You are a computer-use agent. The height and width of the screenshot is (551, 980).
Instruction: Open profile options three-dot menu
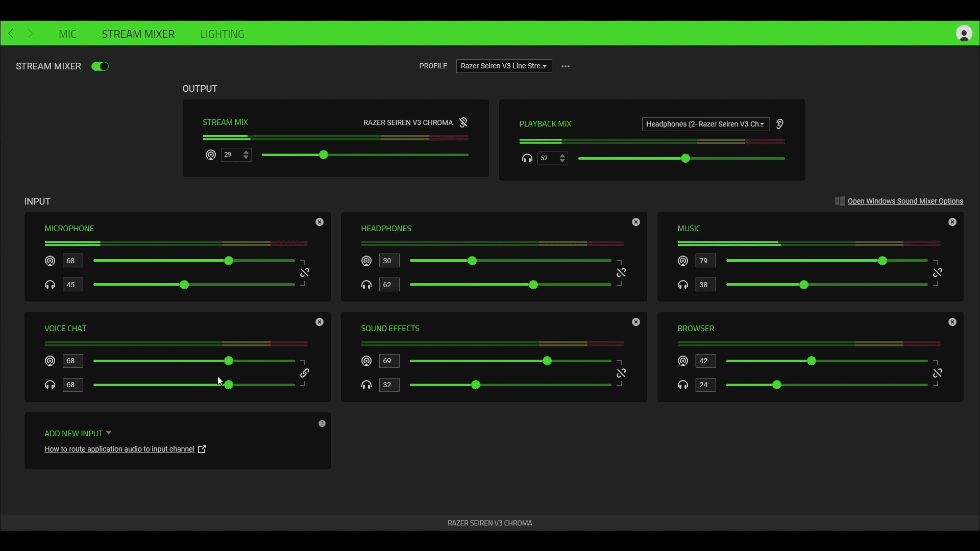point(566,66)
